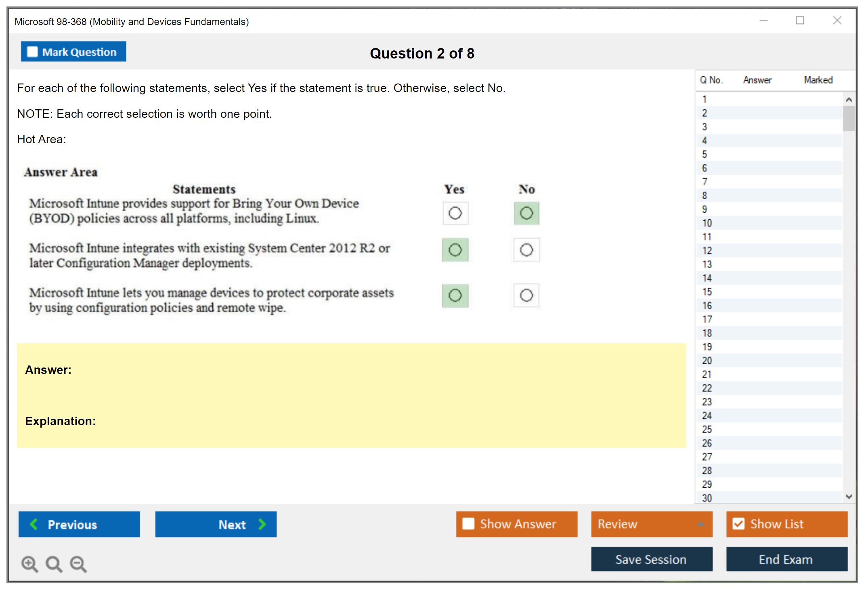
Task: Tick the Mark Question checkbox
Action: (x=32, y=52)
